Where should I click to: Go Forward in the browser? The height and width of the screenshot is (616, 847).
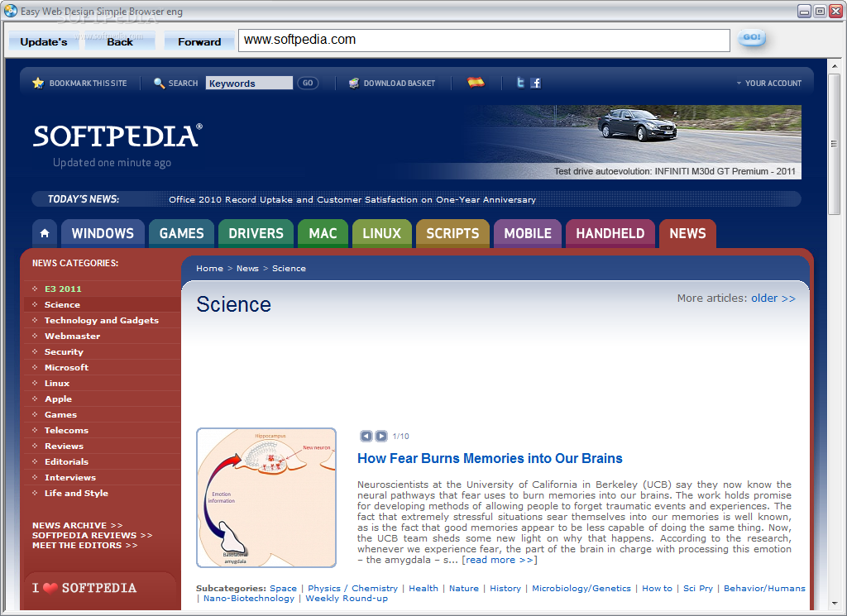point(199,41)
